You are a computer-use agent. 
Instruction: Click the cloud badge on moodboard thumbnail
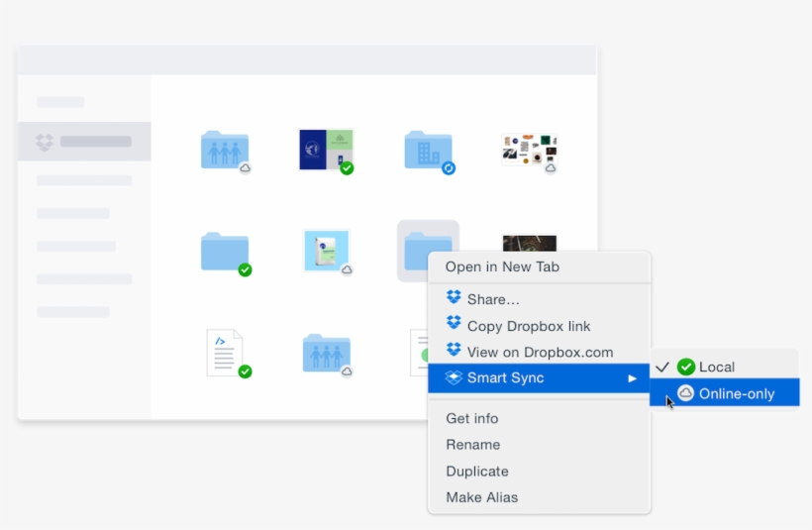tap(551, 167)
